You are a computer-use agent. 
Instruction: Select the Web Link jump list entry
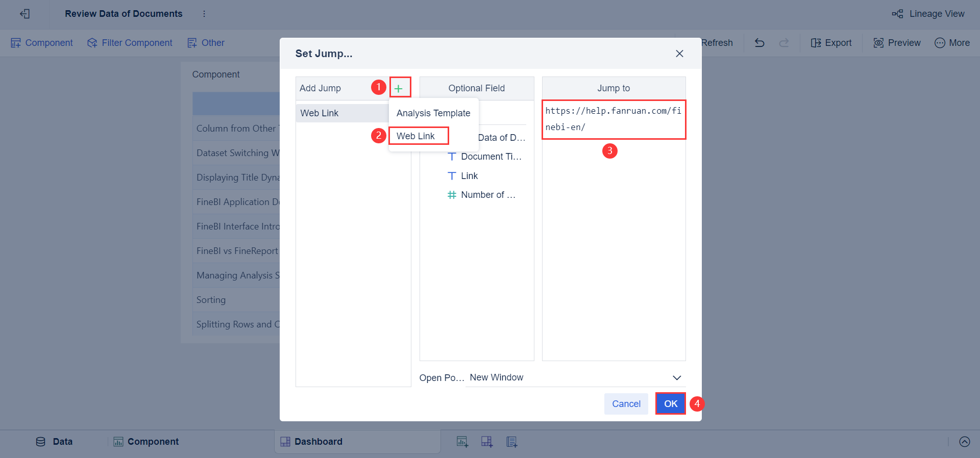(x=342, y=113)
